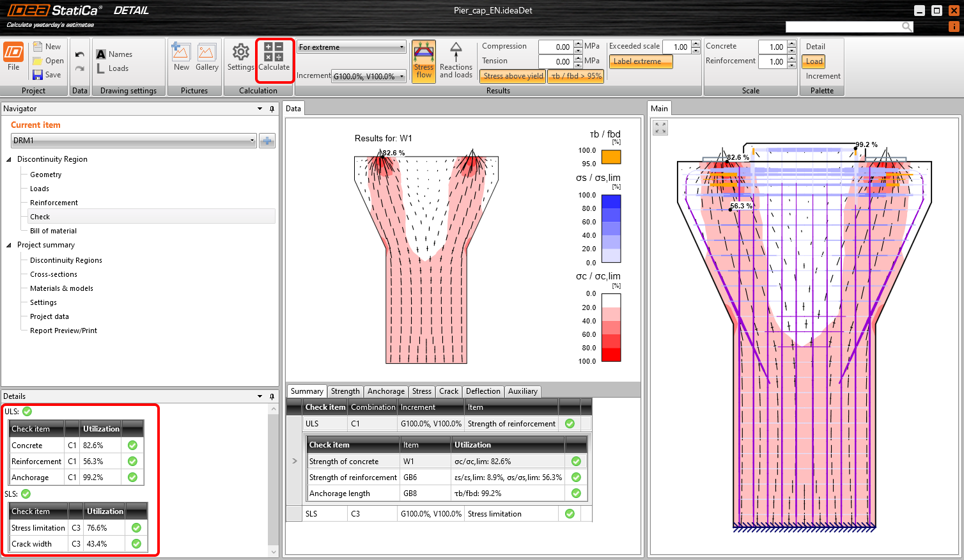This screenshot has width=964, height=560.
Task: Open the picture Gallery
Action: click(x=206, y=57)
